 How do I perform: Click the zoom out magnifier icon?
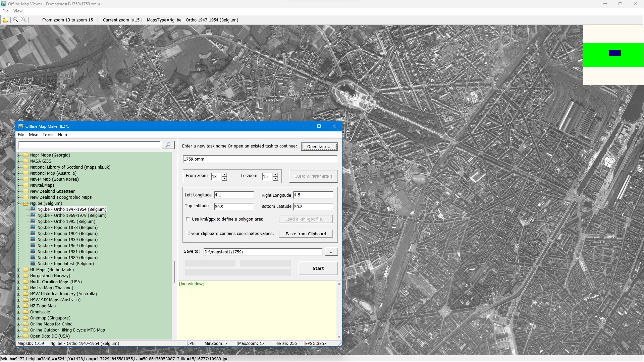(15, 20)
